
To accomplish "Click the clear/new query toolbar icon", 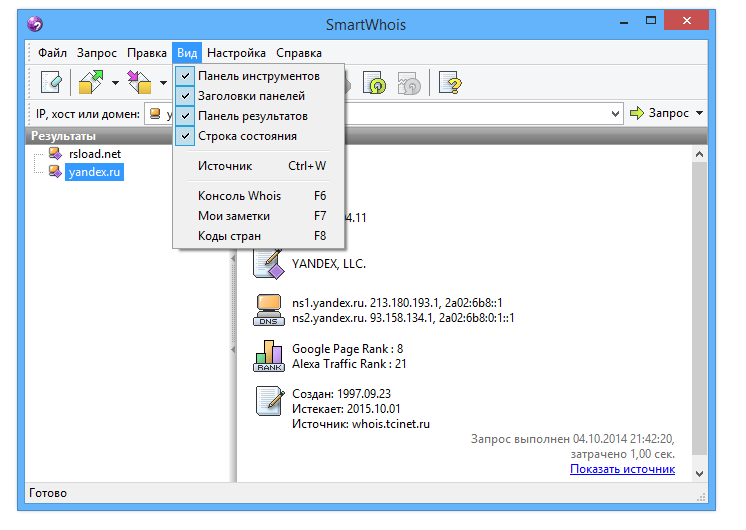I will (x=51, y=83).
